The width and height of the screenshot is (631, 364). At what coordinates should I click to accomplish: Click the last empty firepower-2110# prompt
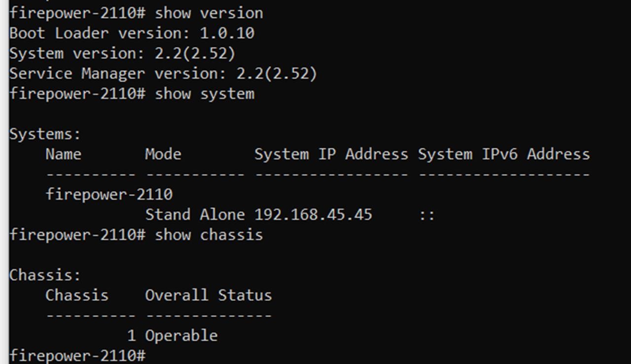coord(77,356)
